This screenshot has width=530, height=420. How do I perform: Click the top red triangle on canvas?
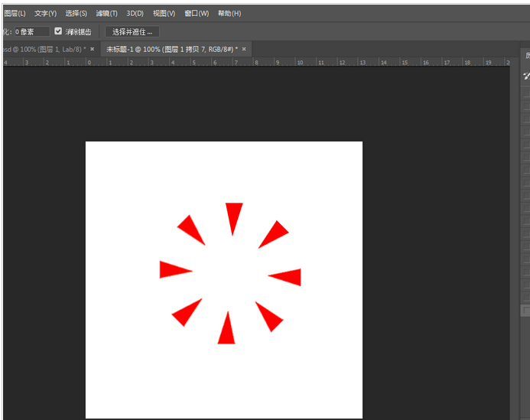click(x=233, y=214)
